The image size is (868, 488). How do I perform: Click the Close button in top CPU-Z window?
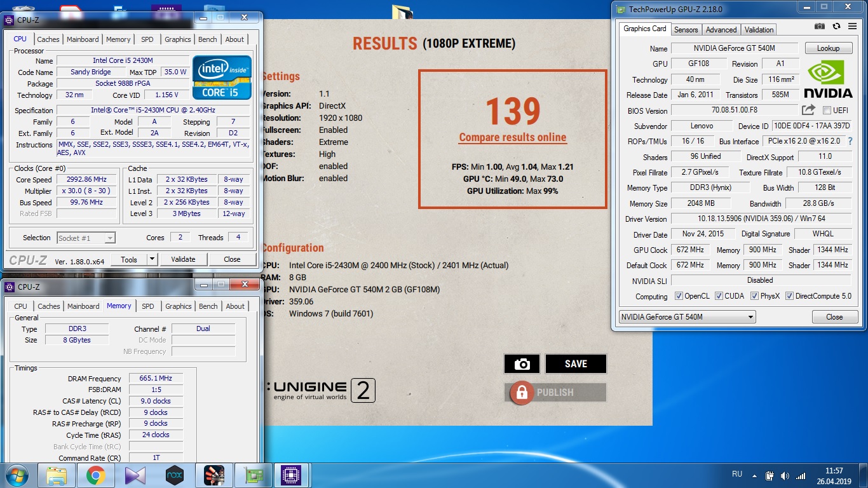point(232,259)
